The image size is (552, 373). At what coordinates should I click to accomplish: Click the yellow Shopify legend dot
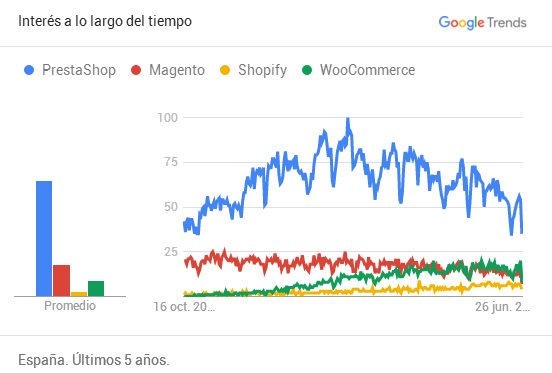tap(225, 70)
